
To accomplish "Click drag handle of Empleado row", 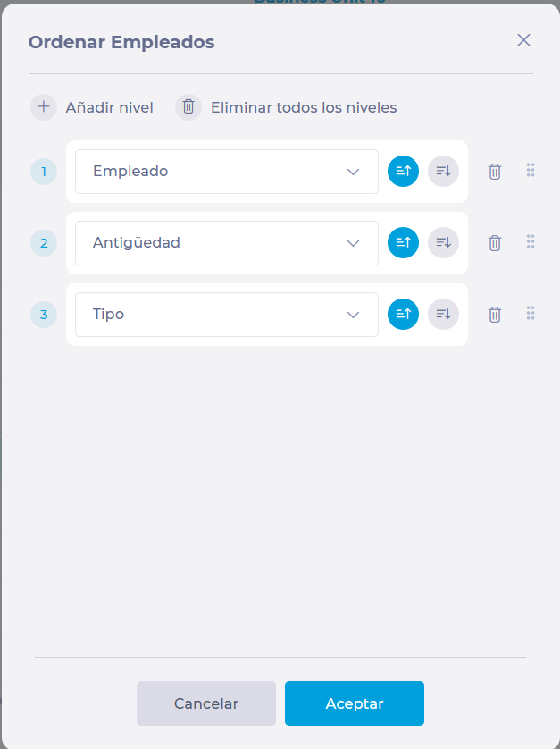I will [531, 170].
